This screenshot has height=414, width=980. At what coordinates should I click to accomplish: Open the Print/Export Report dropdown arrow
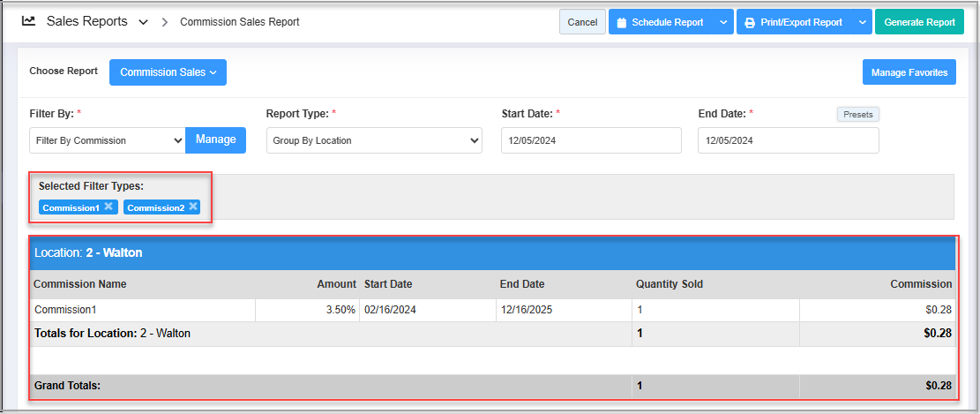coord(862,22)
